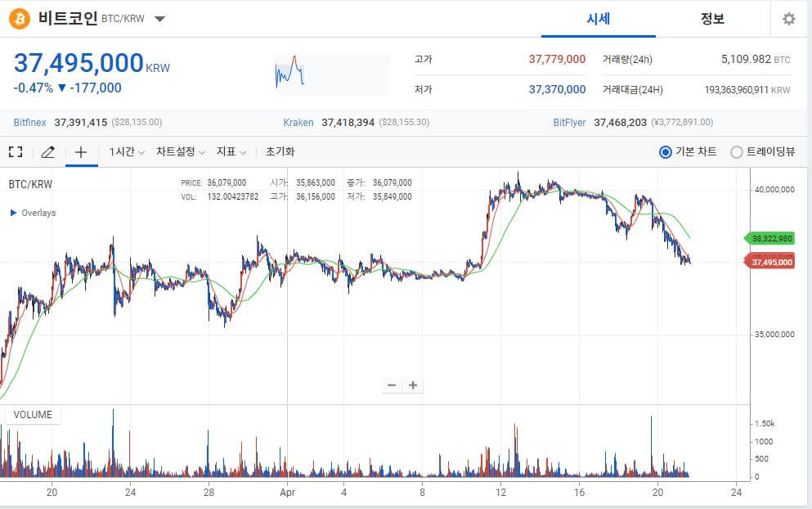Click the 초기화 reset button
Image resolution: width=812 pixels, height=509 pixels.
pyautogui.click(x=280, y=152)
